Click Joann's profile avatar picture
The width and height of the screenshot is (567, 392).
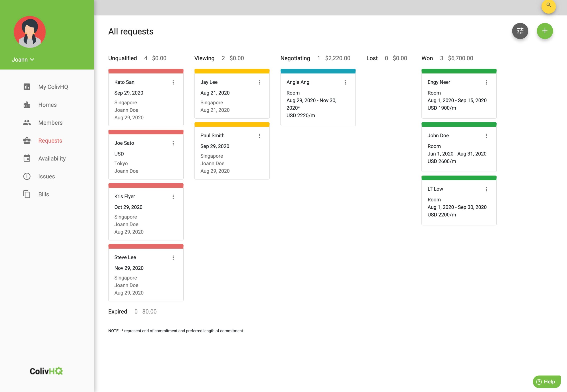[x=30, y=32]
